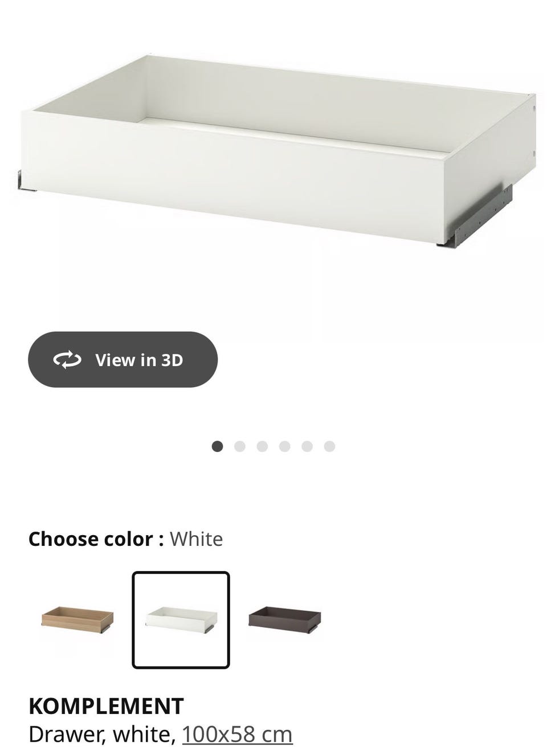
Task: Select the white drawer color swatch
Action: 181,619
